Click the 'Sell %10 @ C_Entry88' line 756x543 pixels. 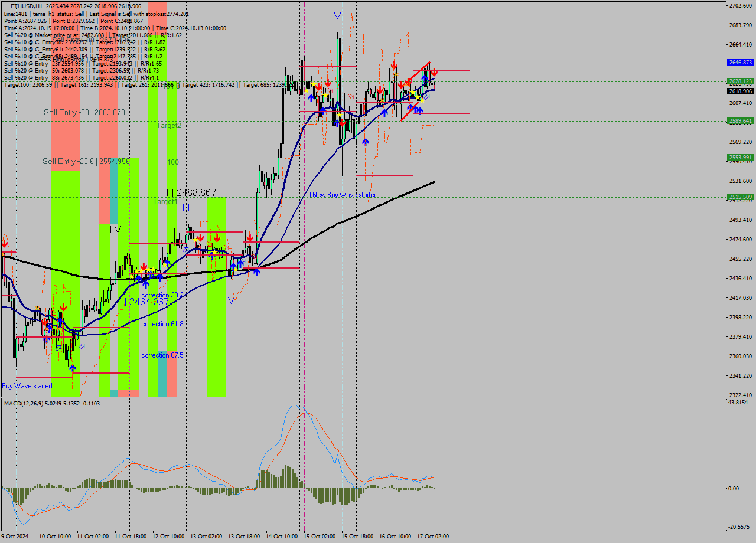click(83, 56)
